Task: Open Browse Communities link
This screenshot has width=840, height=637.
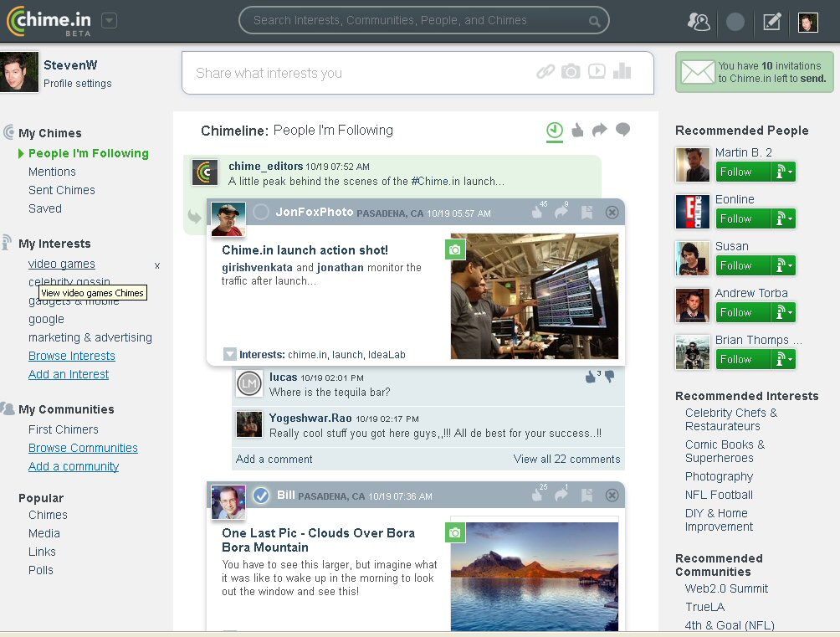Action: (82, 448)
